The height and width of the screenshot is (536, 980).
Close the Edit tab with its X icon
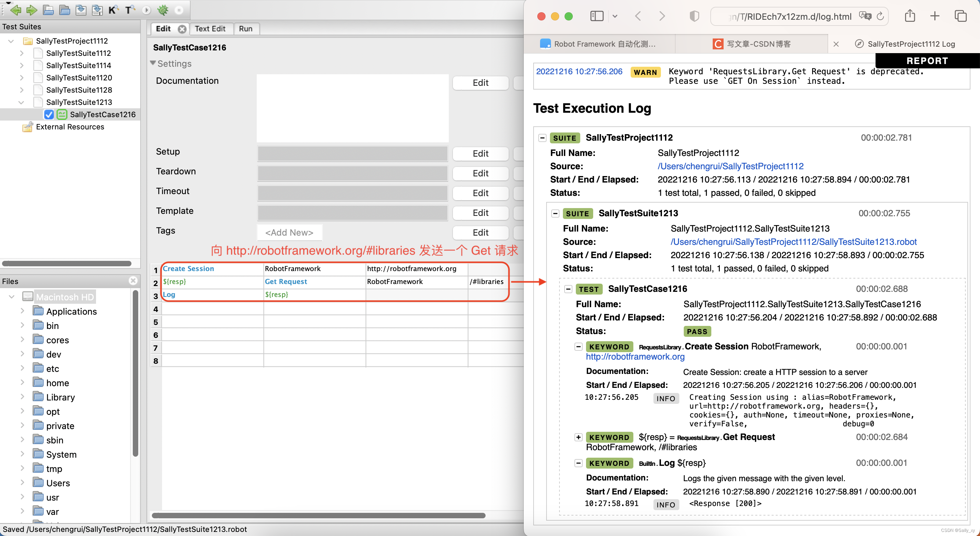tap(182, 29)
